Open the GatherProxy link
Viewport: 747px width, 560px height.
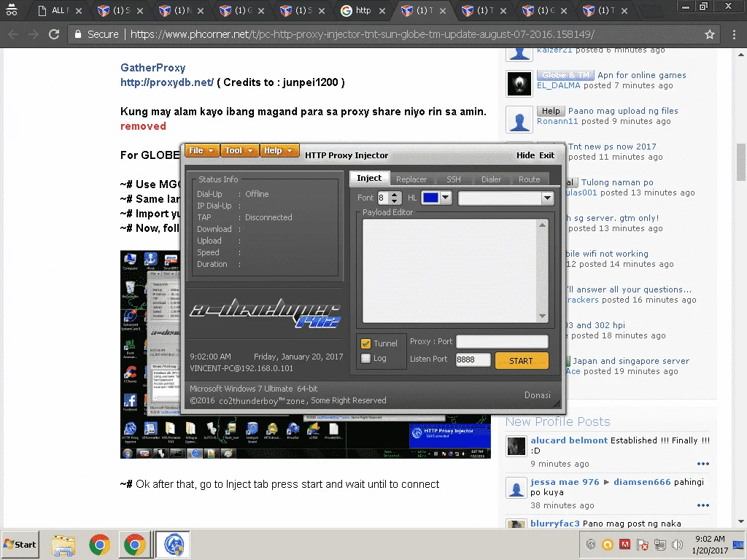point(153,68)
